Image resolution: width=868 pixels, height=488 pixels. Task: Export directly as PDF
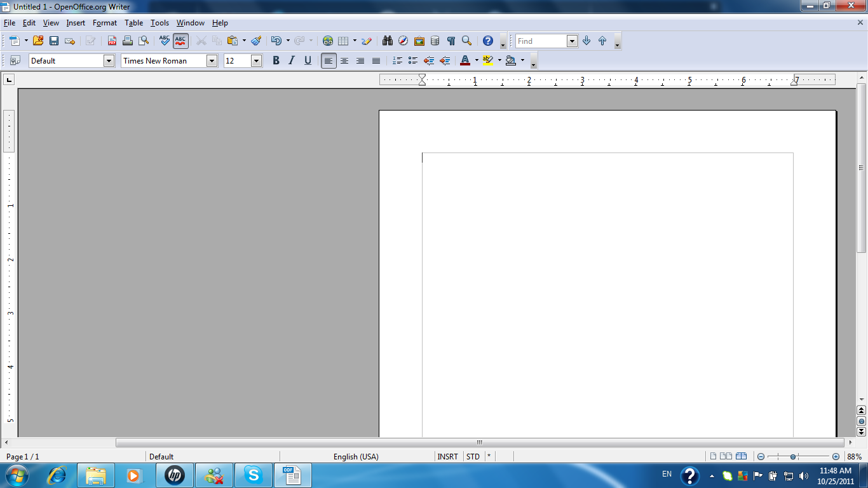point(112,41)
